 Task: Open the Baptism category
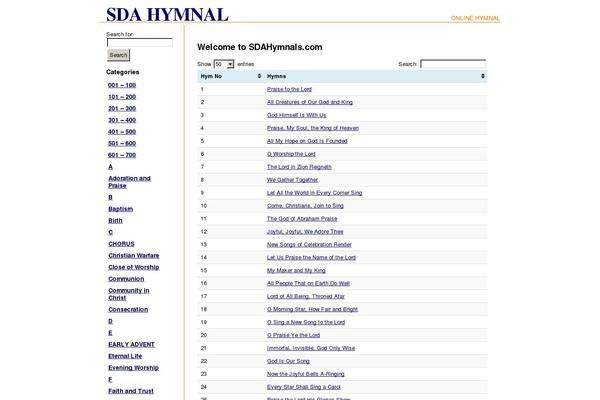121,209
